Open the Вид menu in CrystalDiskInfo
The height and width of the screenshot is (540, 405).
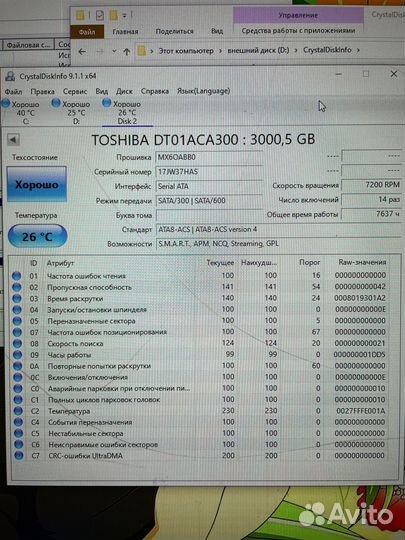[x=102, y=91]
